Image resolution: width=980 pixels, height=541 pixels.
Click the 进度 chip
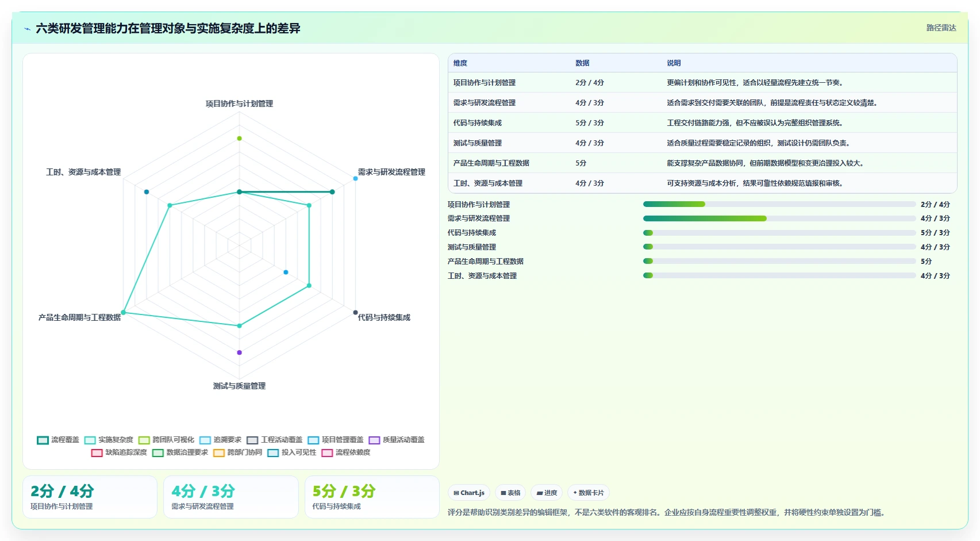(x=547, y=493)
